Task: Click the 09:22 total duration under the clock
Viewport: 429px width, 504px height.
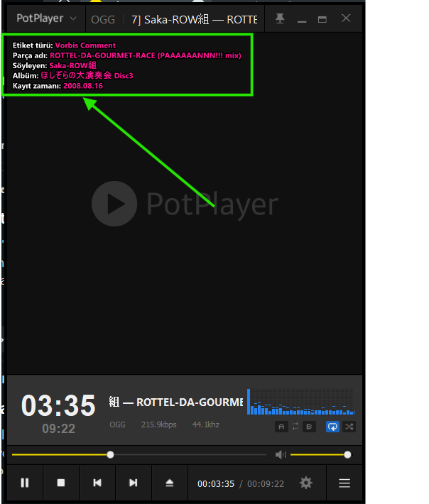Action: click(58, 429)
